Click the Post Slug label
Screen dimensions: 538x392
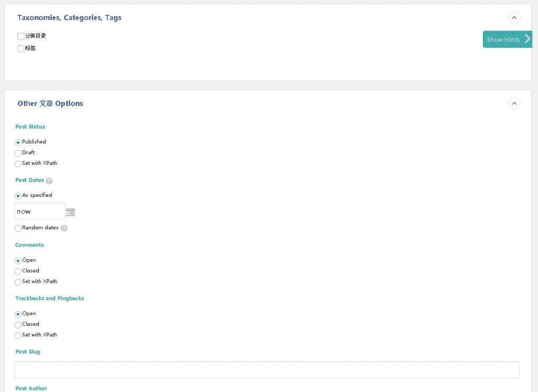(x=28, y=352)
